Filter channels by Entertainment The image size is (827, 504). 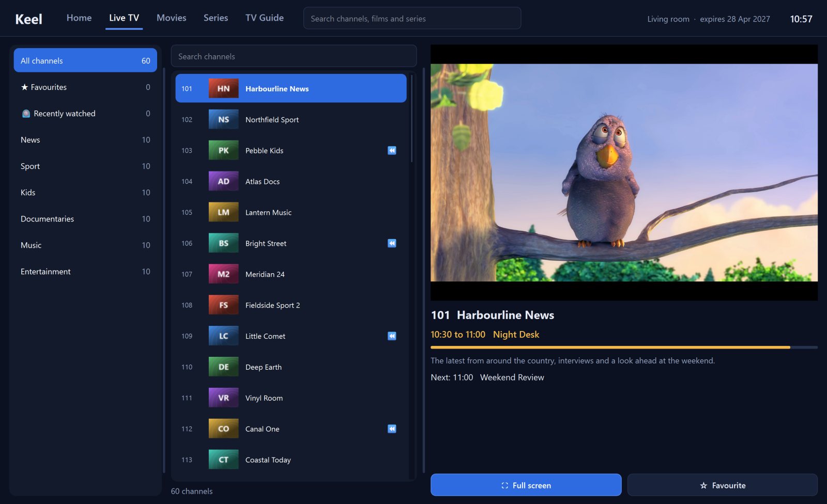click(85, 272)
